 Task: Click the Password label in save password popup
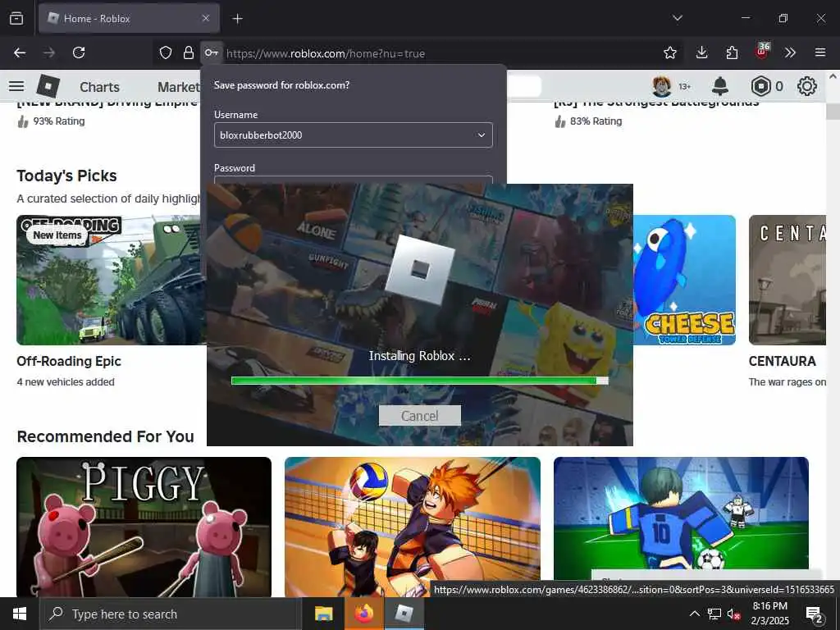coord(235,168)
